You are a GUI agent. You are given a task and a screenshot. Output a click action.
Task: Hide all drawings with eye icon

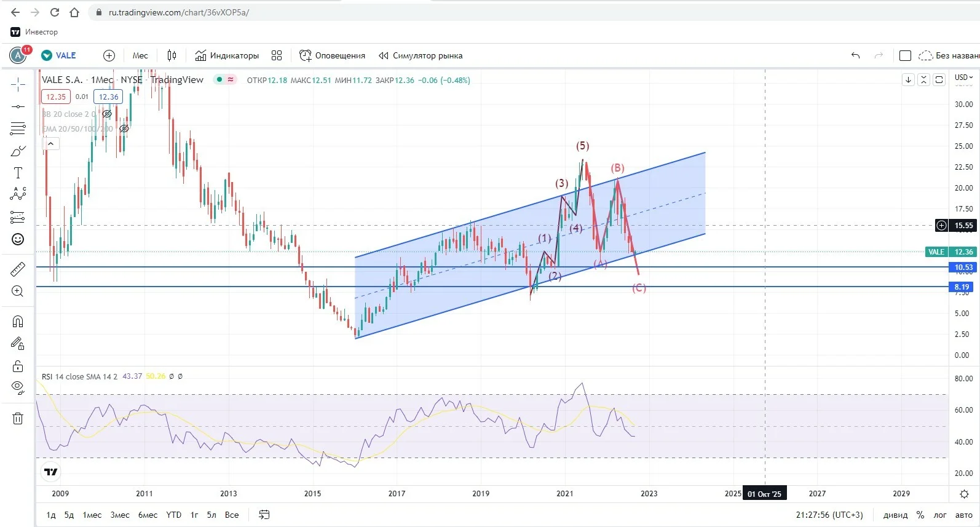coord(18,387)
